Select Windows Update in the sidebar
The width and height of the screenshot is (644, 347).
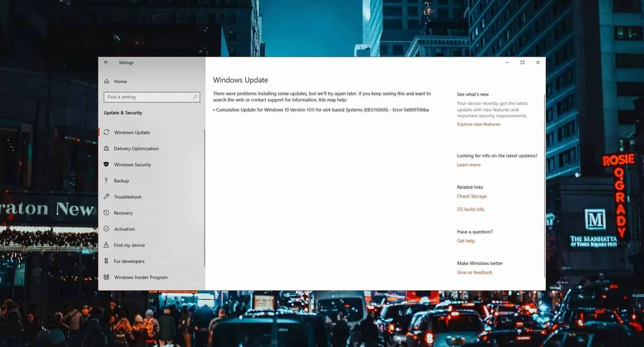(132, 132)
